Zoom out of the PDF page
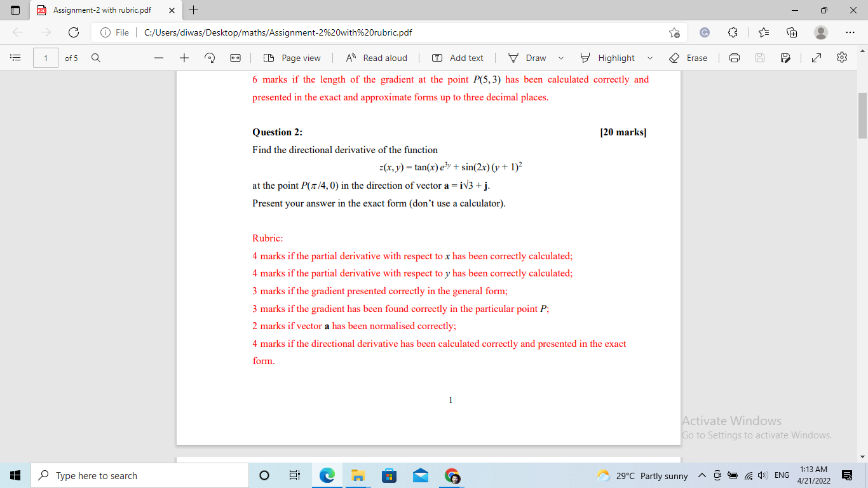Image resolution: width=868 pixels, height=488 pixels. pos(159,58)
